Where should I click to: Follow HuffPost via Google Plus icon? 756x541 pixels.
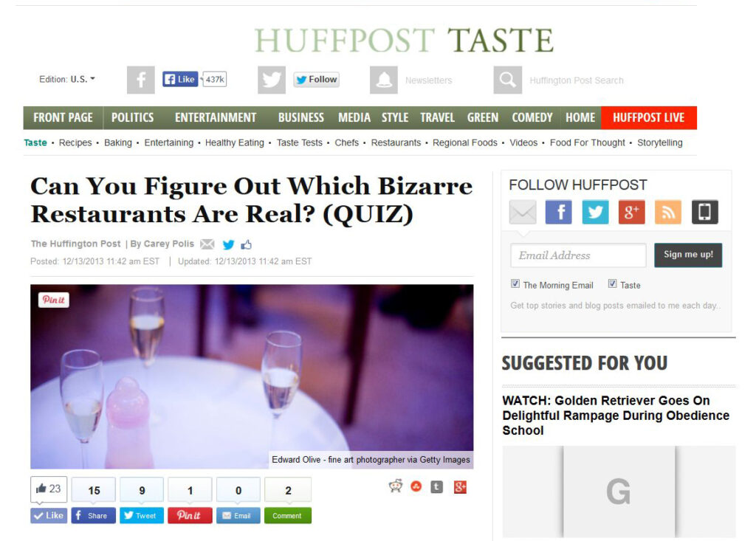click(x=632, y=212)
